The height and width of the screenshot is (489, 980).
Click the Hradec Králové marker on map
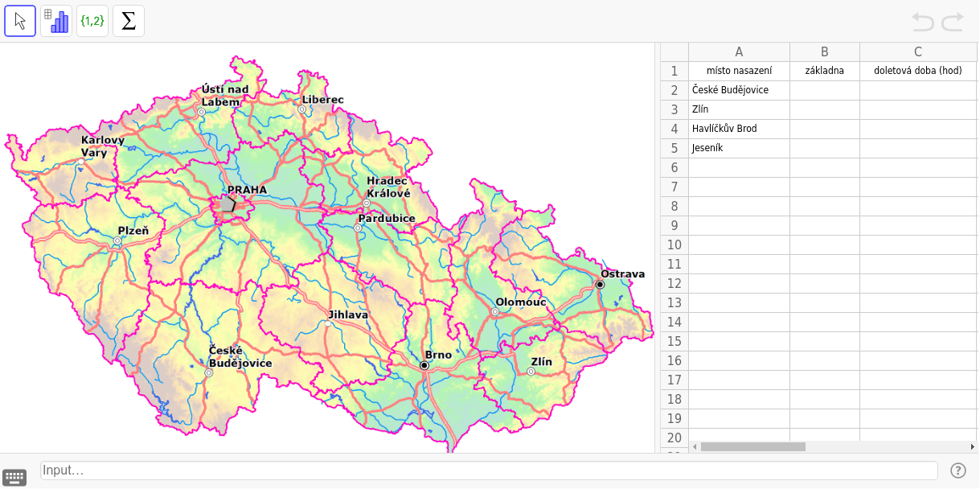tap(367, 203)
